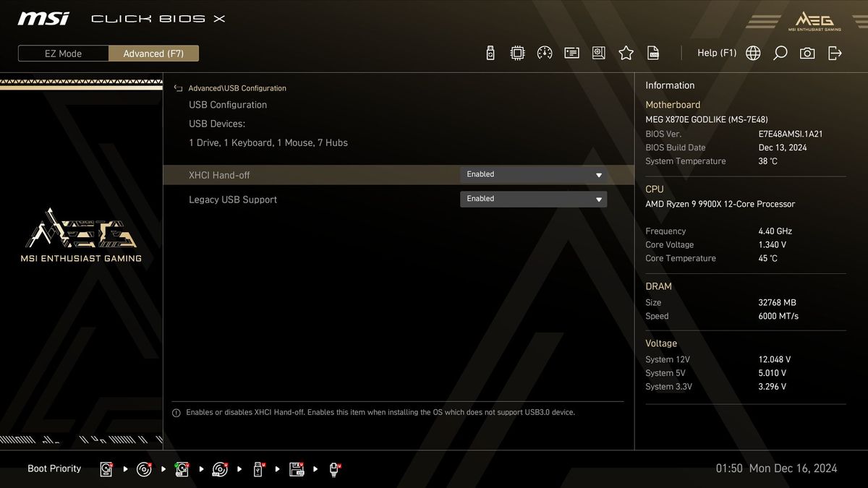Click BIOS version E7E48AMSI.1A21 value

click(791, 134)
